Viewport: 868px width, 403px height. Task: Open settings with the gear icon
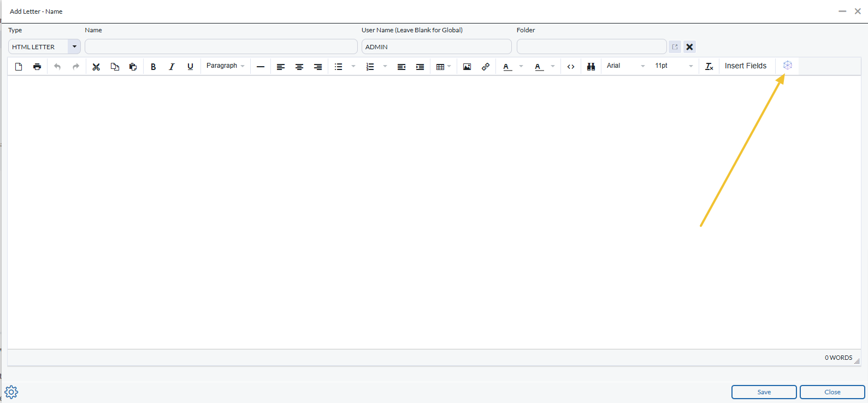[x=11, y=392]
